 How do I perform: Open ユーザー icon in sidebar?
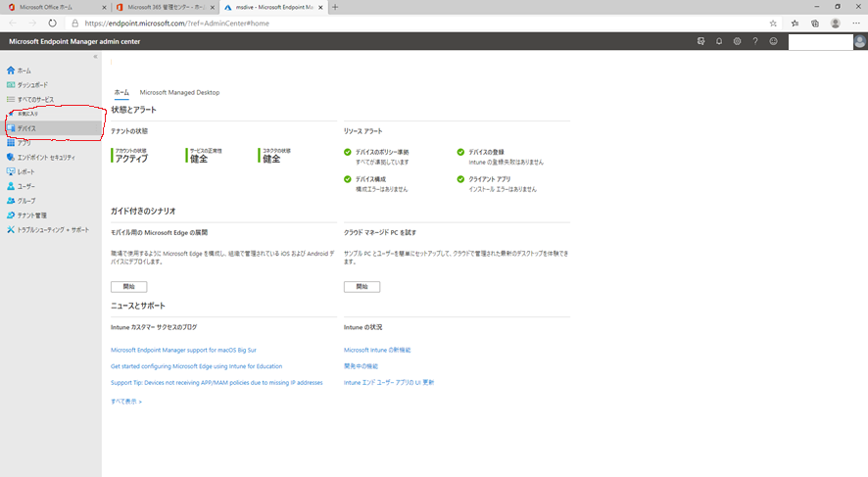click(11, 186)
